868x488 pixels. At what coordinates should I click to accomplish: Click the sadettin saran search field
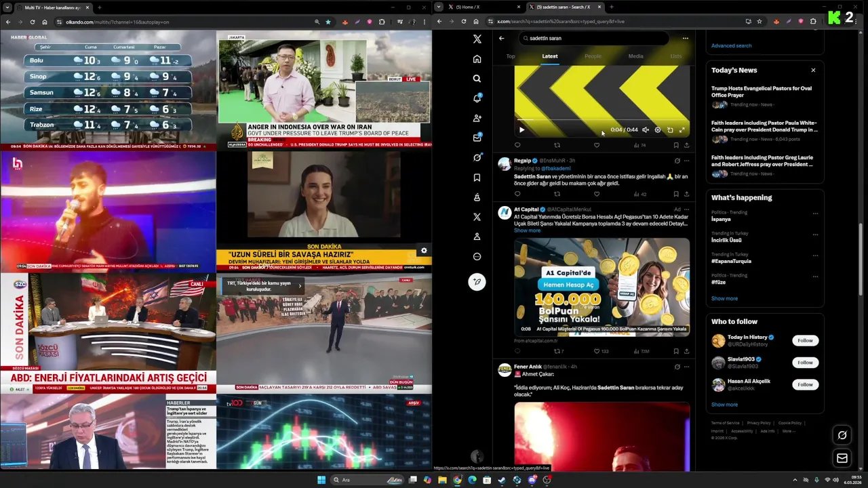point(595,38)
